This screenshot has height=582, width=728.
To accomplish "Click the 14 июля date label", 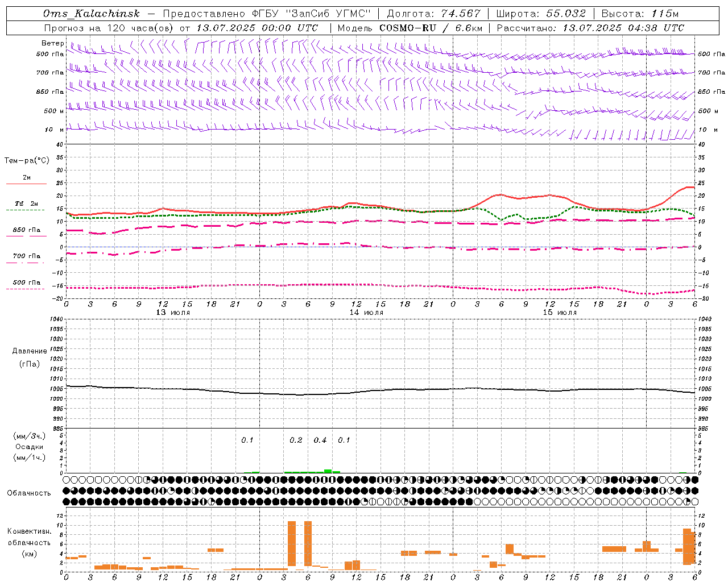I will point(366,312).
